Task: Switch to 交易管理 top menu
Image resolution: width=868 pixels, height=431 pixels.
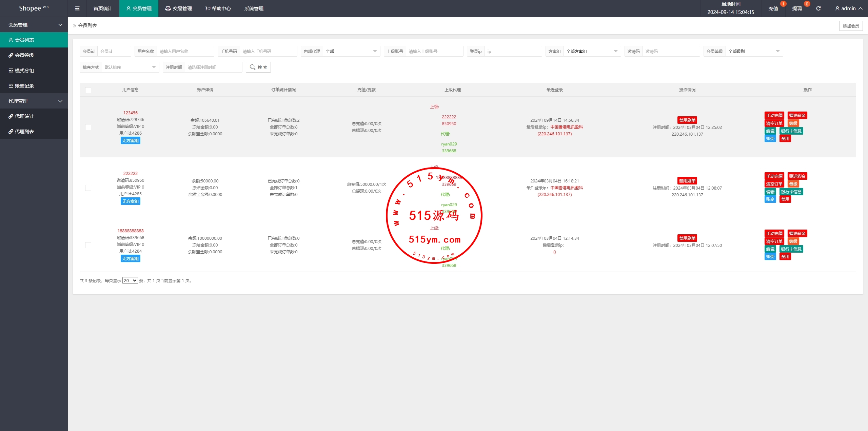Action: [x=178, y=8]
